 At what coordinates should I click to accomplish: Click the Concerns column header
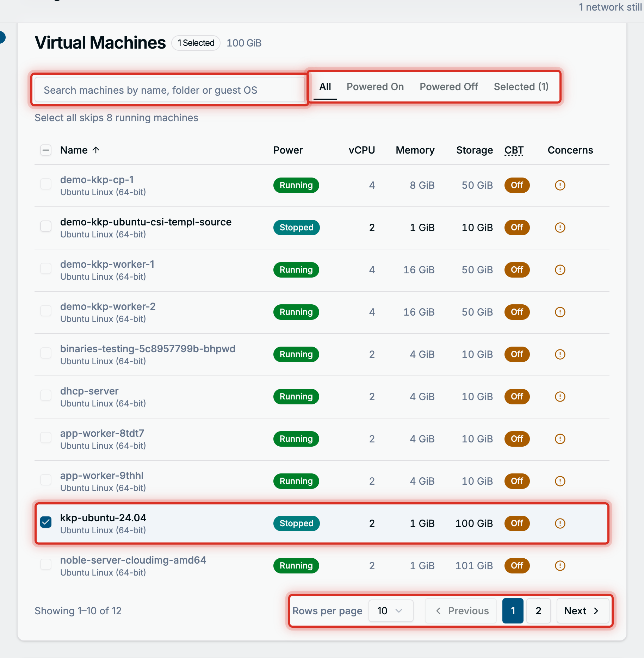570,150
